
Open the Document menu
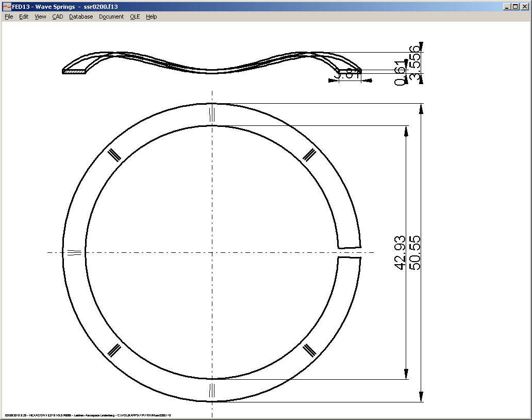click(111, 17)
